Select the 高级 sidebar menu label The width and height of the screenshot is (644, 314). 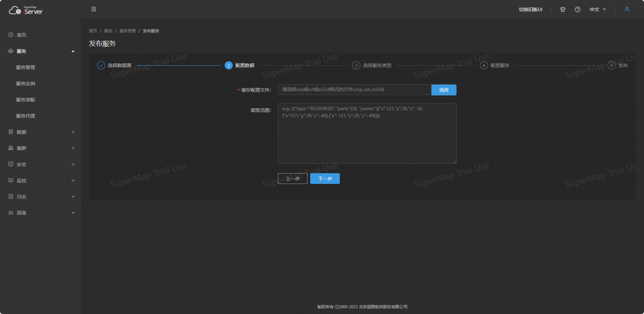click(x=22, y=213)
